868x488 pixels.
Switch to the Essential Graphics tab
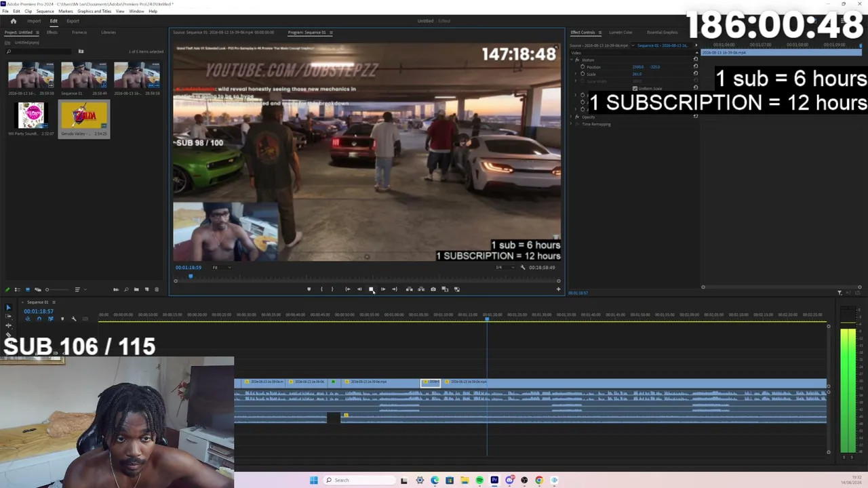tap(663, 33)
